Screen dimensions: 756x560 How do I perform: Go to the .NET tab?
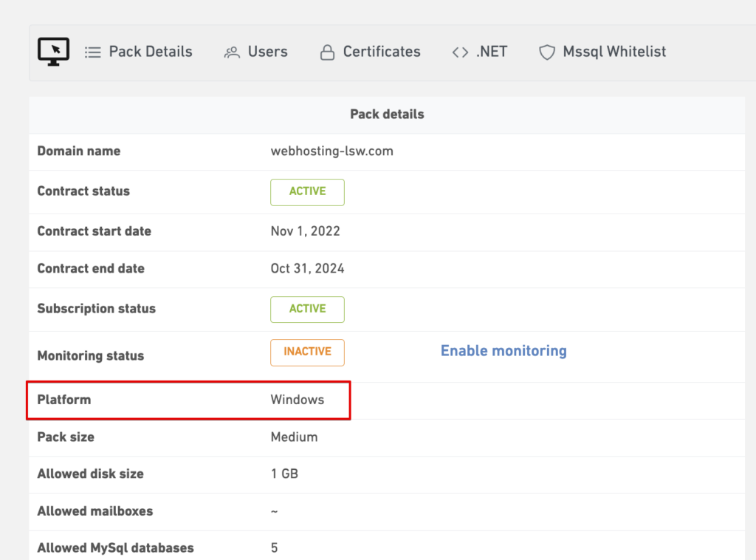pyautogui.click(x=480, y=52)
